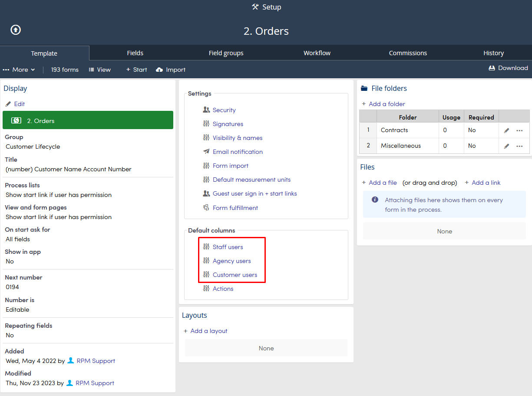Click the Security people icon

[x=206, y=110]
